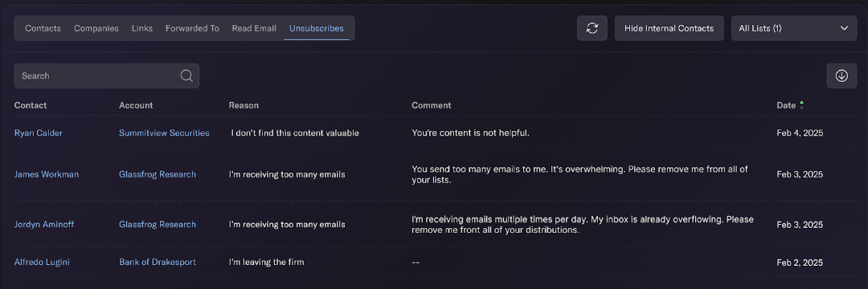This screenshot has width=868, height=289.
Task: Open the Summitview Securities account link
Action: pos(165,133)
